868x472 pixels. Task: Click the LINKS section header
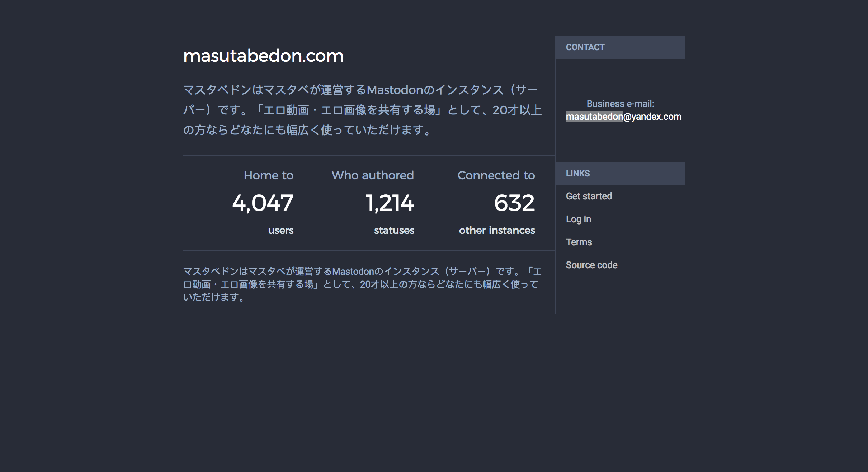[620, 174]
